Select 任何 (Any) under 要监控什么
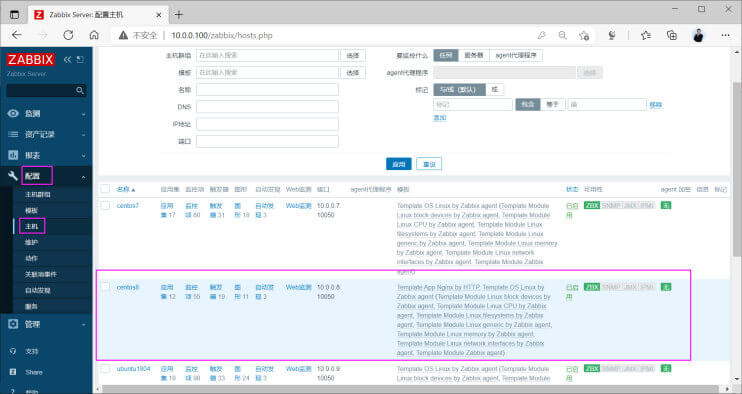The height and width of the screenshot is (394, 742). (x=446, y=55)
